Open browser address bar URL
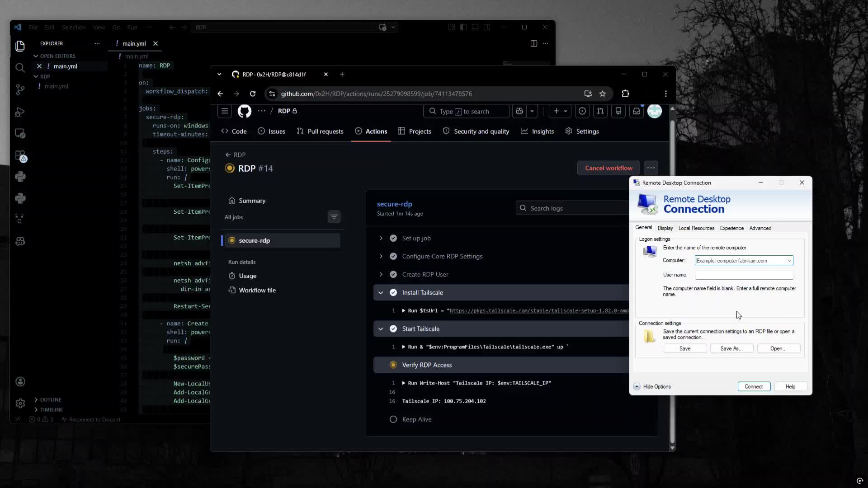 tap(376, 94)
